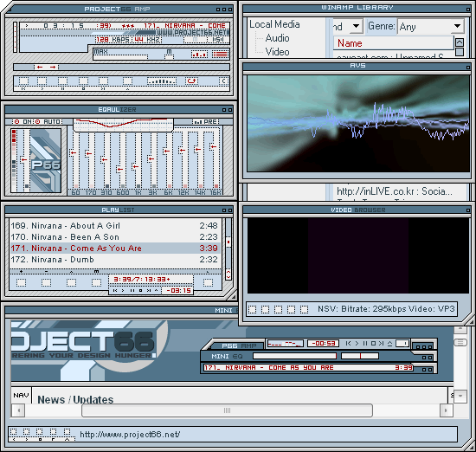Click the 60 Hz equalizer band slider
This screenshot has height=452, width=476.
point(74,159)
